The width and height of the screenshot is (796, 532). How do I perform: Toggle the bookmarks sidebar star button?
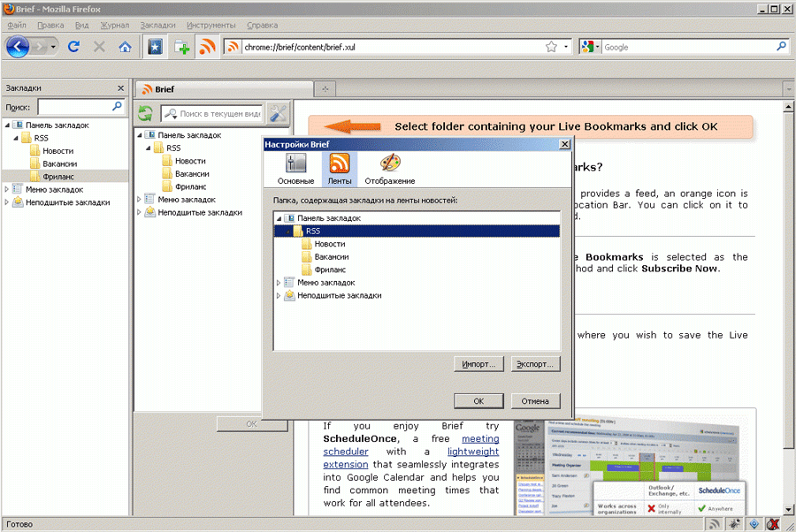click(x=155, y=47)
